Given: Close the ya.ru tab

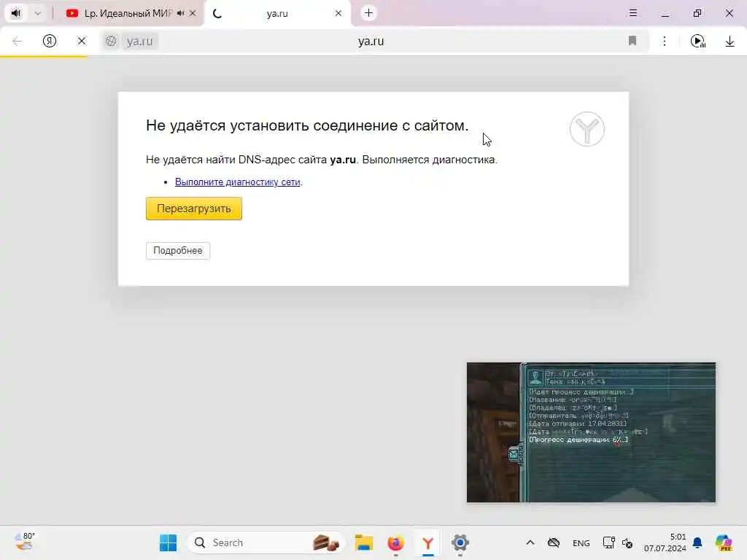Looking at the screenshot, I should [x=338, y=13].
